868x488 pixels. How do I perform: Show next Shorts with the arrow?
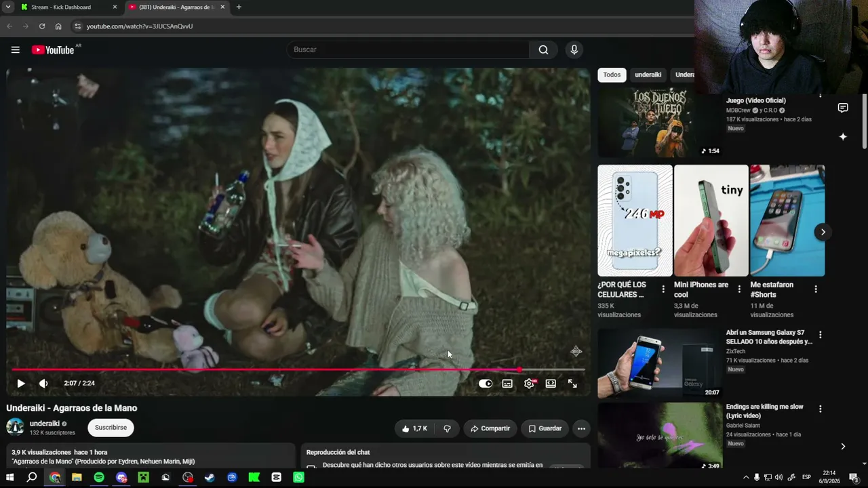coord(823,232)
